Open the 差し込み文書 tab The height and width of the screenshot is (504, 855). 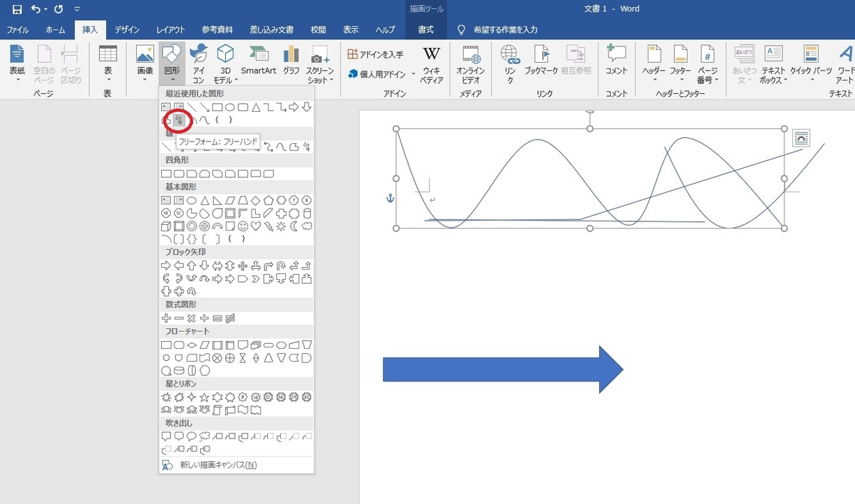(x=271, y=30)
